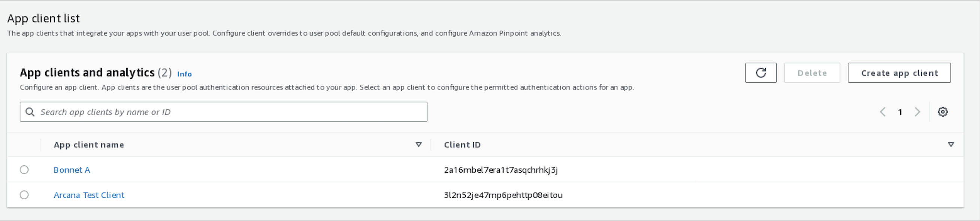Image resolution: width=980 pixels, height=221 pixels.
Task: Select the Arcana Test Client radio button
Action: [24, 195]
